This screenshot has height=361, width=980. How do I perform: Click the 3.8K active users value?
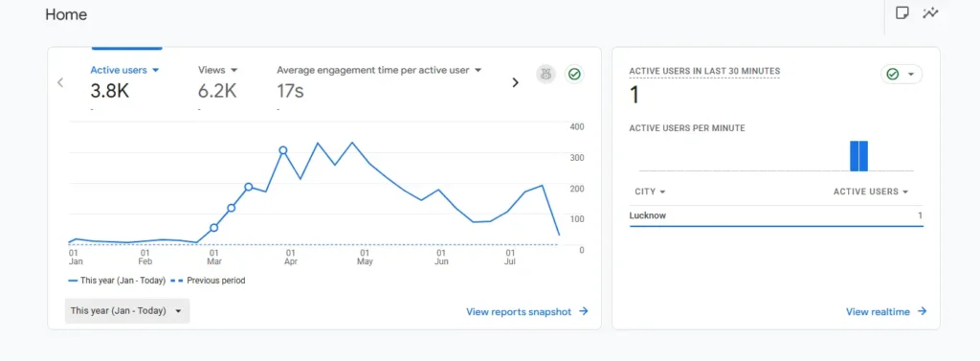coord(109,91)
